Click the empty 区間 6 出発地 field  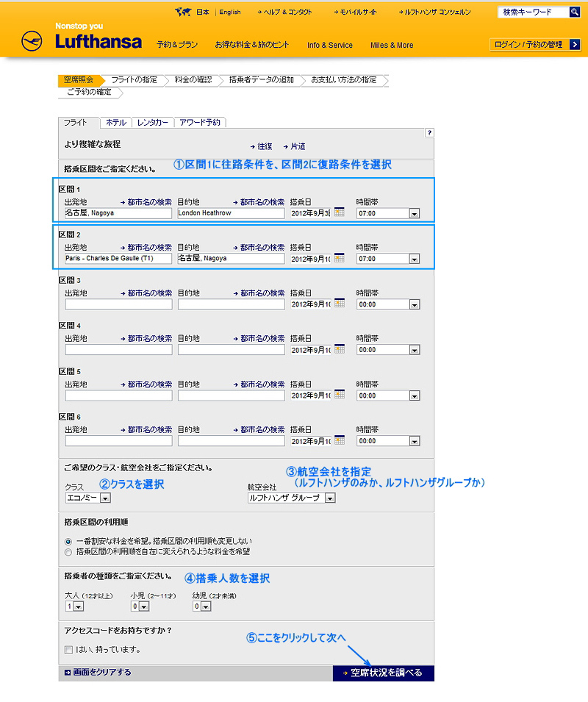[118, 441]
